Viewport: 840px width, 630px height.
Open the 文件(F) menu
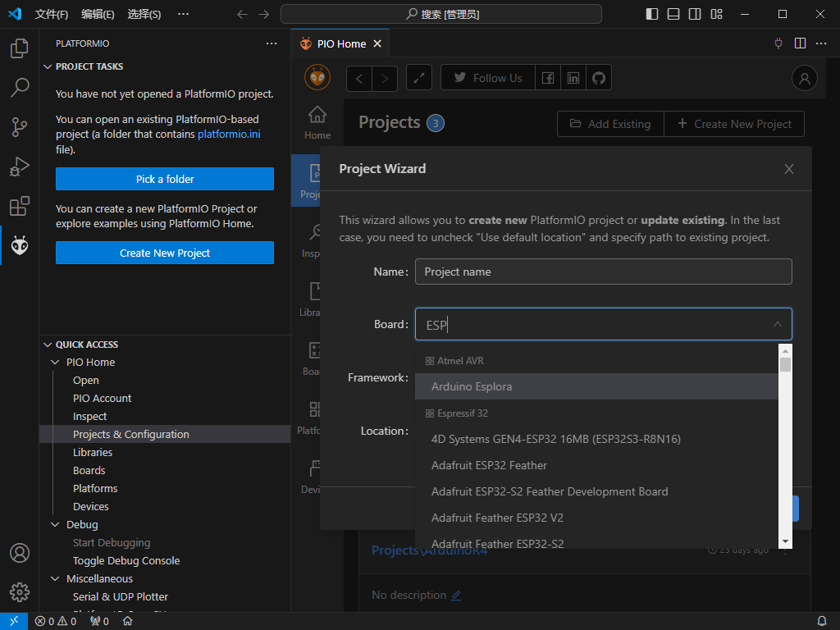click(x=52, y=14)
